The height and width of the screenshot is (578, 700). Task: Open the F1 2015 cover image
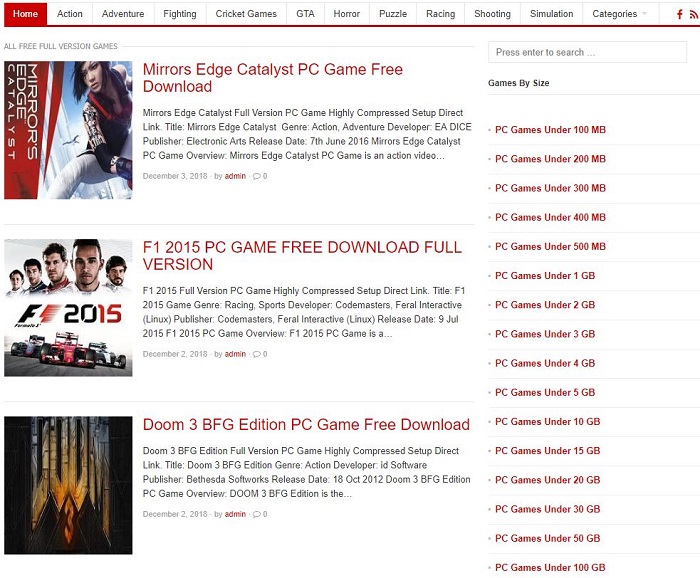[x=68, y=308]
